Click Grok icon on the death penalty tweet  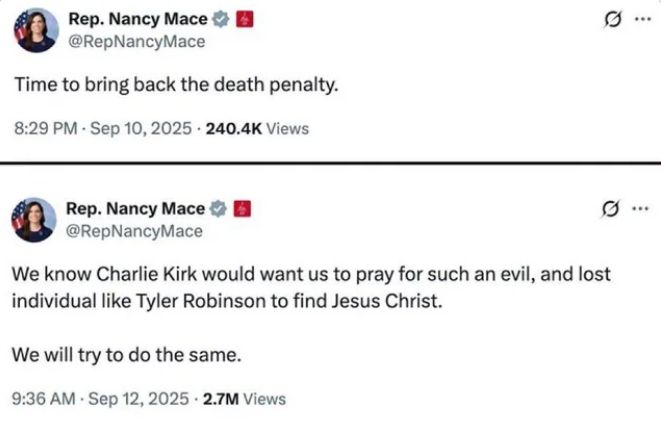(606, 20)
